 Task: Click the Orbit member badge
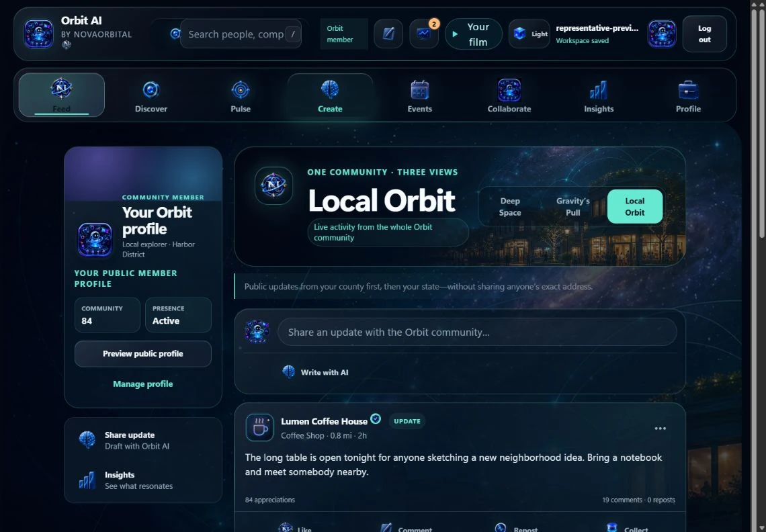click(x=344, y=34)
